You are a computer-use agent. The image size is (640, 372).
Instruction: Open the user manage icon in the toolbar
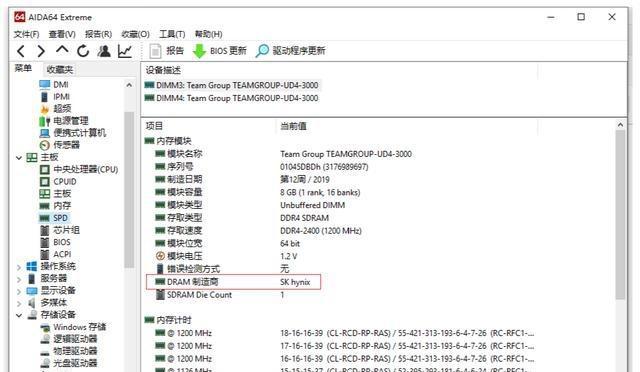pyautogui.click(x=104, y=51)
